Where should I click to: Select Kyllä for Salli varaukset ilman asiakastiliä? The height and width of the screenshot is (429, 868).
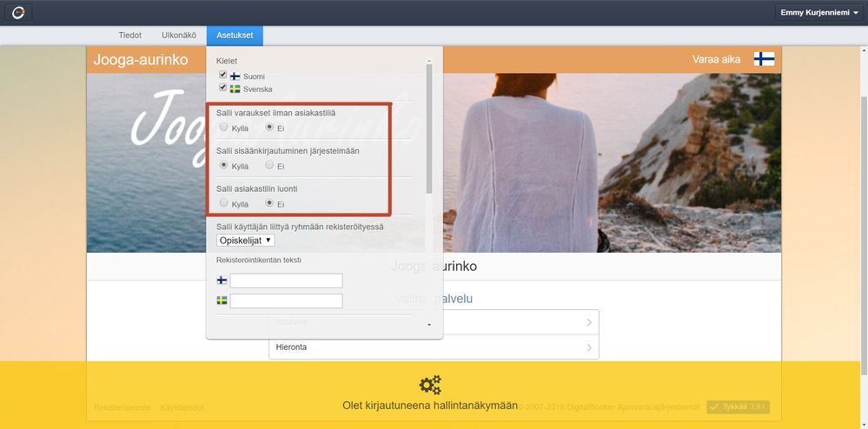[x=223, y=127]
